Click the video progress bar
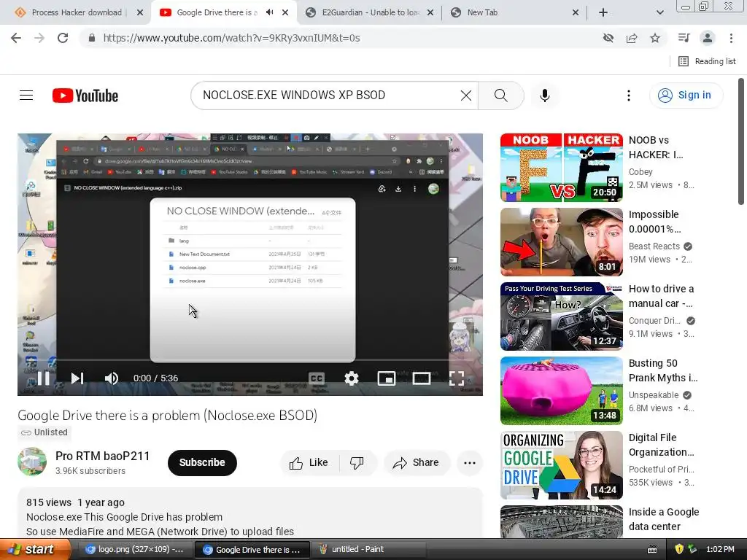The height and width of the screenshot is (560, 747). point(250,359)
